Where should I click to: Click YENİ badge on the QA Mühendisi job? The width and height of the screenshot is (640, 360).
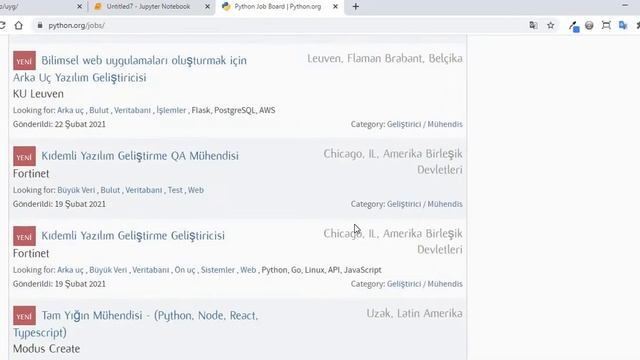(24, 156)
